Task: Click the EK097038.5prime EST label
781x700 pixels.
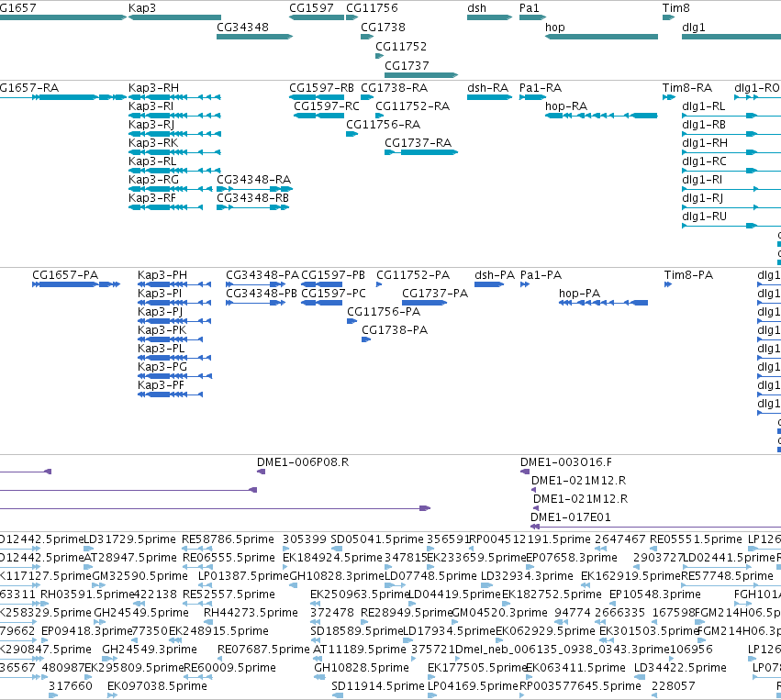Action: [x=158, y=686]
